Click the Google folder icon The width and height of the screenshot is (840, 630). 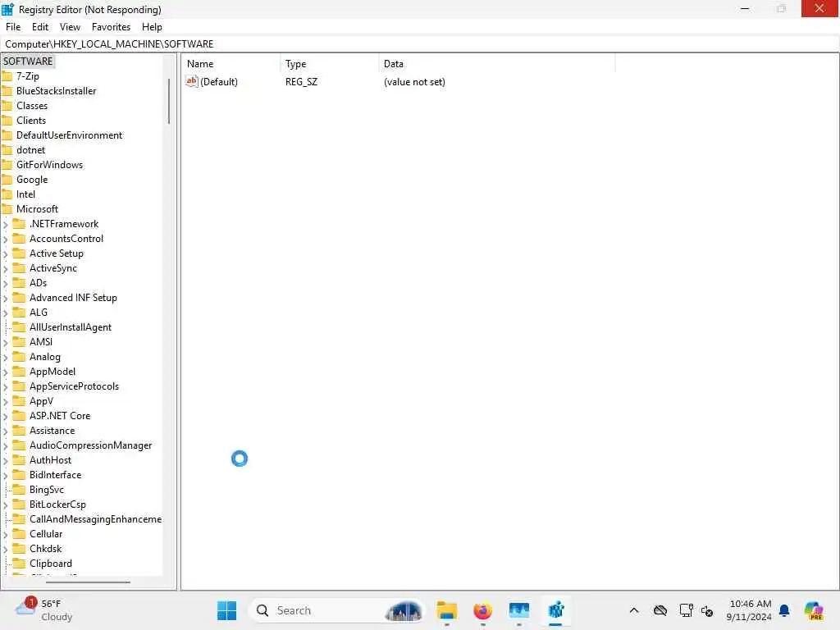[x=7, y=180]
